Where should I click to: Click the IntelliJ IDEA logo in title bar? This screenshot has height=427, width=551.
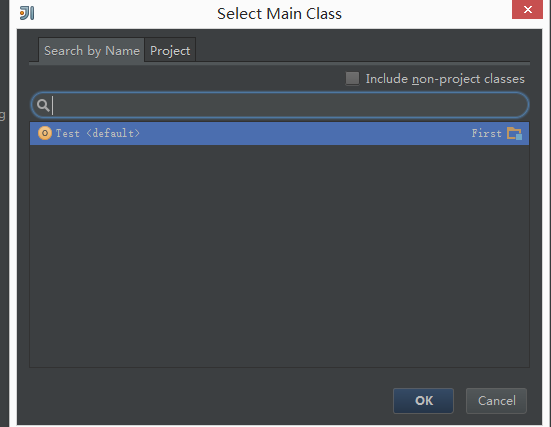tap(27, 13)
